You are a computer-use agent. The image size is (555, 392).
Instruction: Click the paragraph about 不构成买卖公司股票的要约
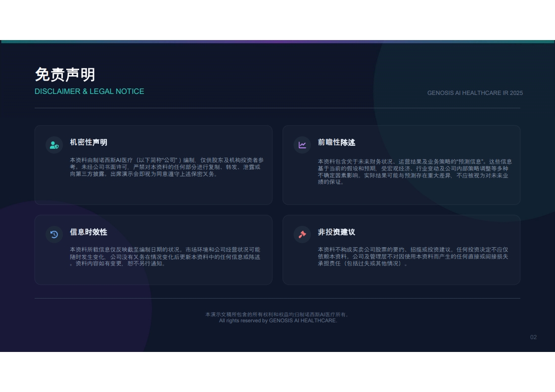coord(413,257)
